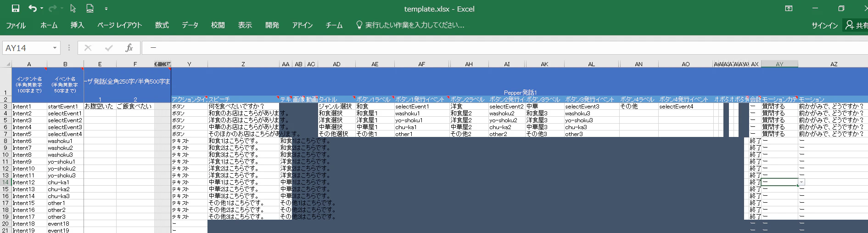The image size is (868, 233).
Task: Click cell containing Intent12
Action: [29, 182]
